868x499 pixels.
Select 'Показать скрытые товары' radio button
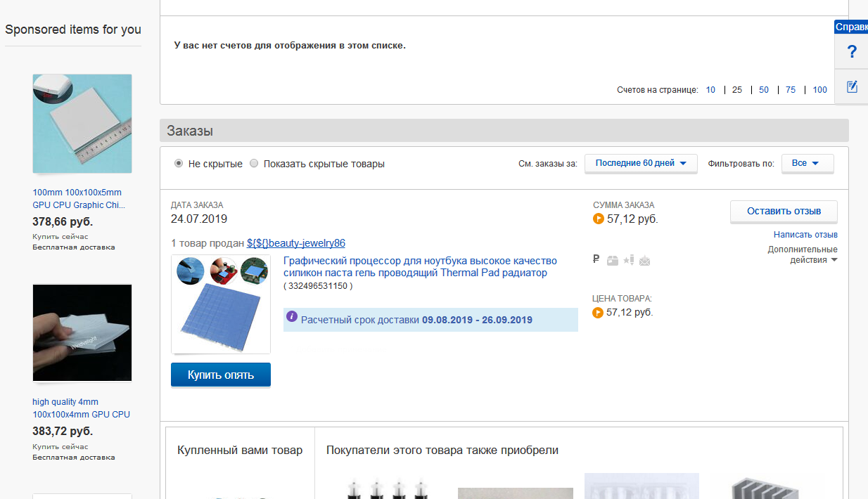tap(255, 163)
